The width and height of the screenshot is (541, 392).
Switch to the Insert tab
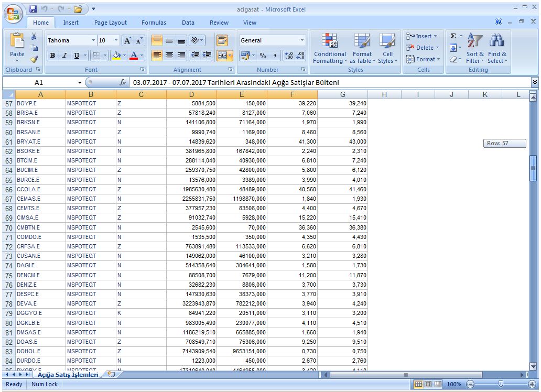coord(71,23)
